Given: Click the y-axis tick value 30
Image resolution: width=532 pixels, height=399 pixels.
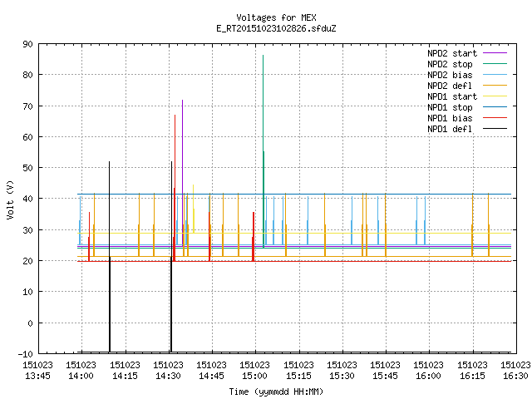Looking at the screenshot, I should point(27,230).
